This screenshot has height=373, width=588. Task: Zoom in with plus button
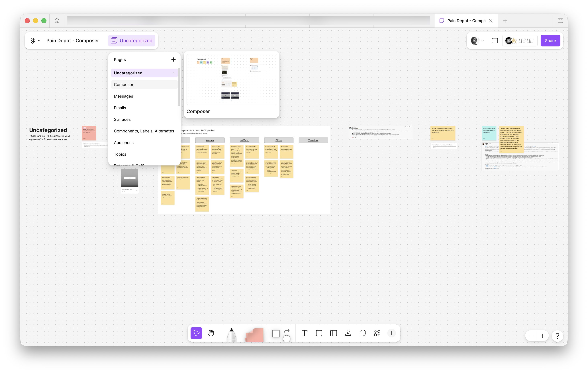[x=543, y=336]
